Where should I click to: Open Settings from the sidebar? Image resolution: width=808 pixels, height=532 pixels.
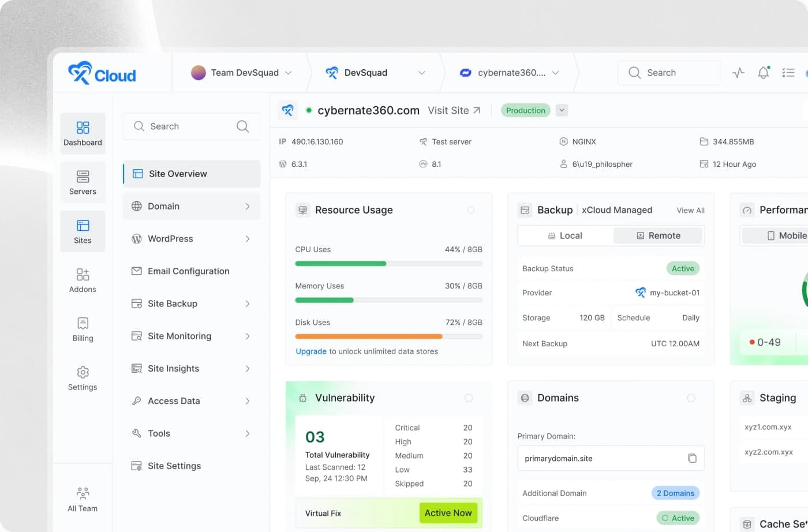pyautogui.click(x=83, y=379)
